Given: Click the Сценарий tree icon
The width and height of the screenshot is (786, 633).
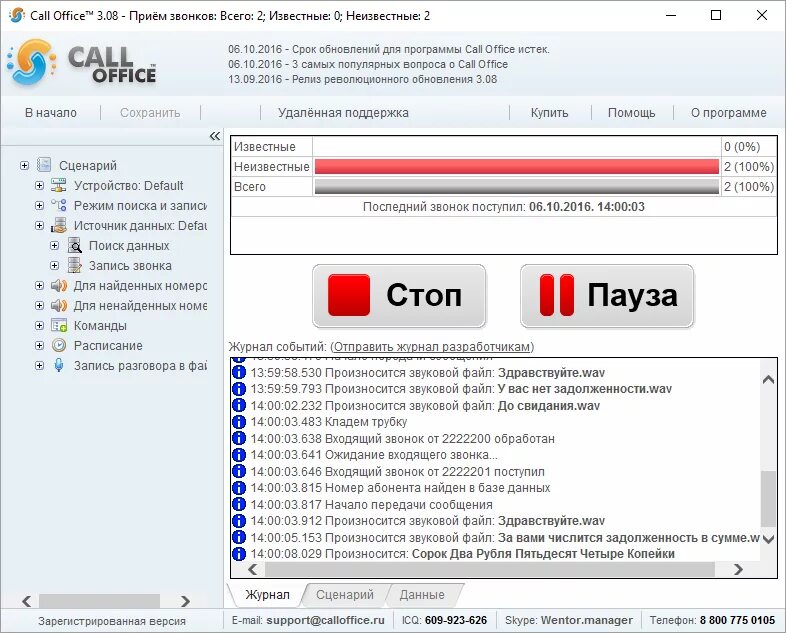Looking at the screenshot, I should pyautogui.click(x=44, y=164).
